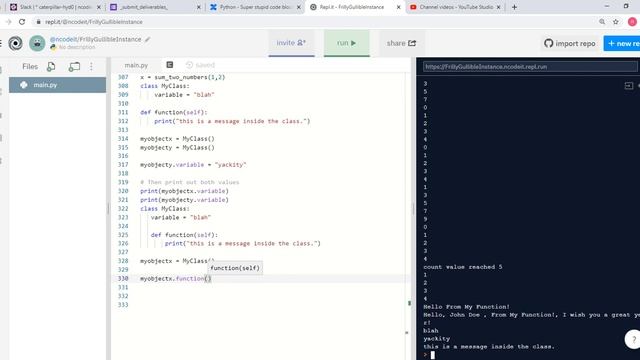Click the invite button
The image size is (640, 360).
tap(291, 43)
